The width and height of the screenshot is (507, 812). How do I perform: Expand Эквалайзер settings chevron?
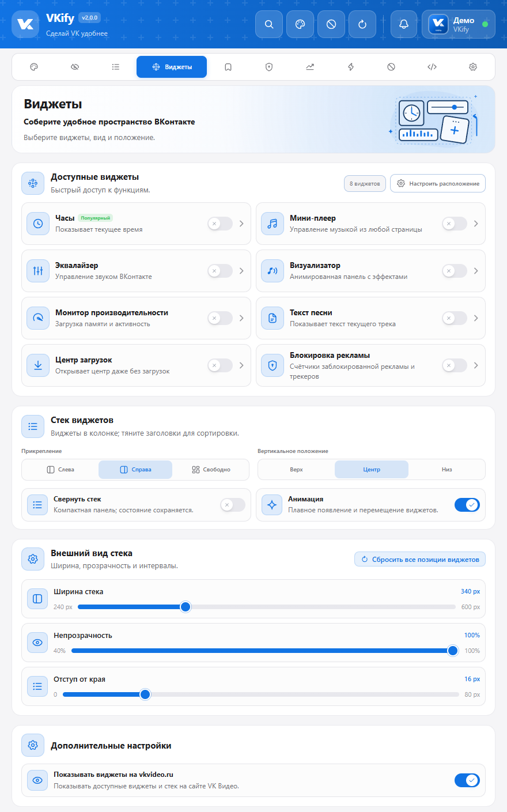click(x=241, y=271)
